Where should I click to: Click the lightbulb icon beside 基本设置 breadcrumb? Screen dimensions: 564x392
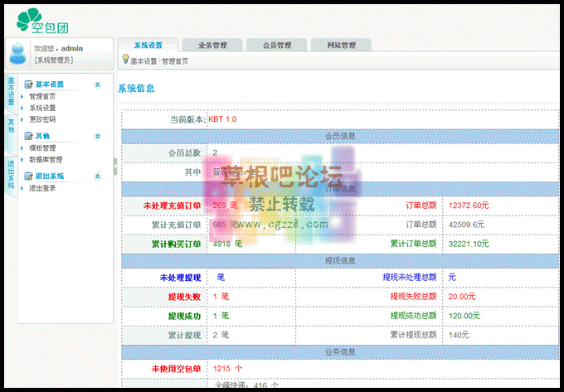tap(125, 59)
